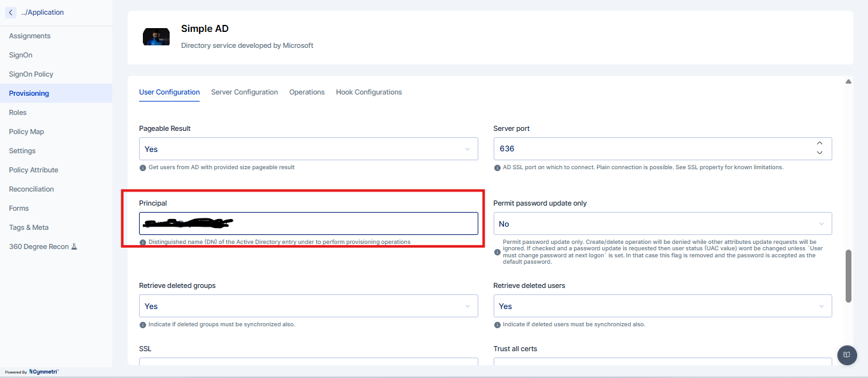Select Provisioning in sidebar

coord(56,93)
